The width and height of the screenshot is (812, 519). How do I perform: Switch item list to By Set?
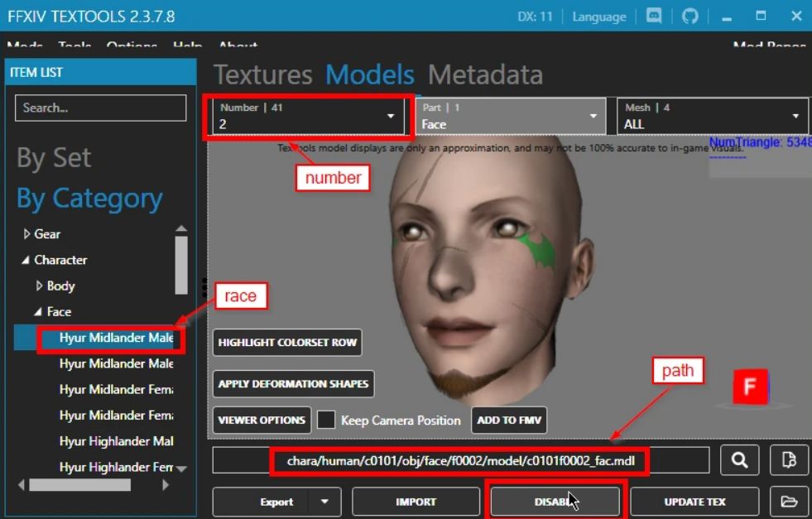54,157
